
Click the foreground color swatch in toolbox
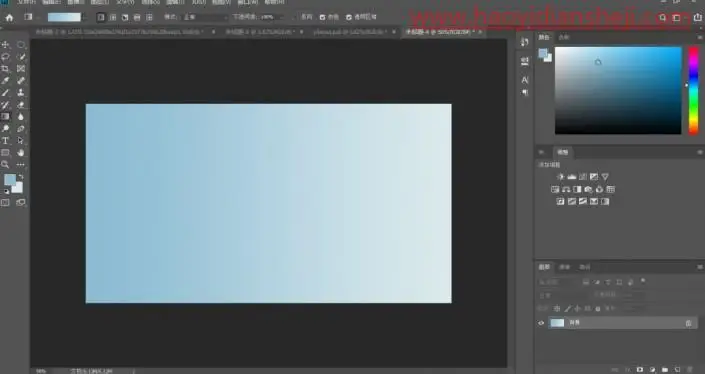tap(10, 180)
